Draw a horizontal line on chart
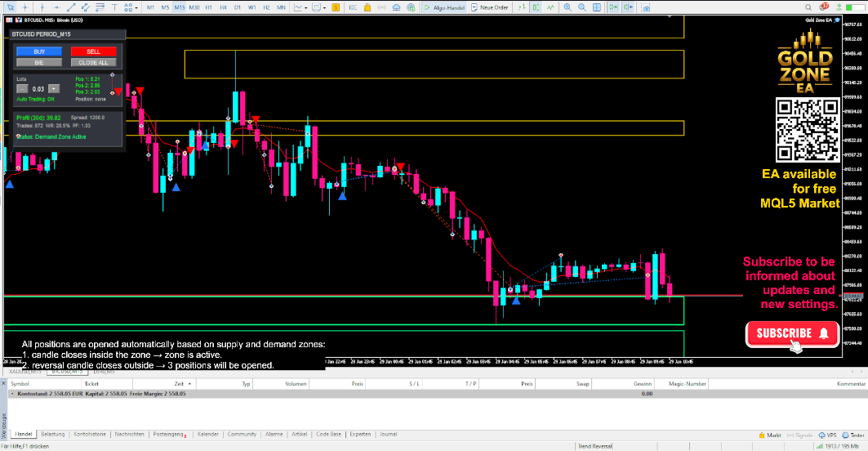This screenshot has width=868, height=451. click(x=56, y=7)
